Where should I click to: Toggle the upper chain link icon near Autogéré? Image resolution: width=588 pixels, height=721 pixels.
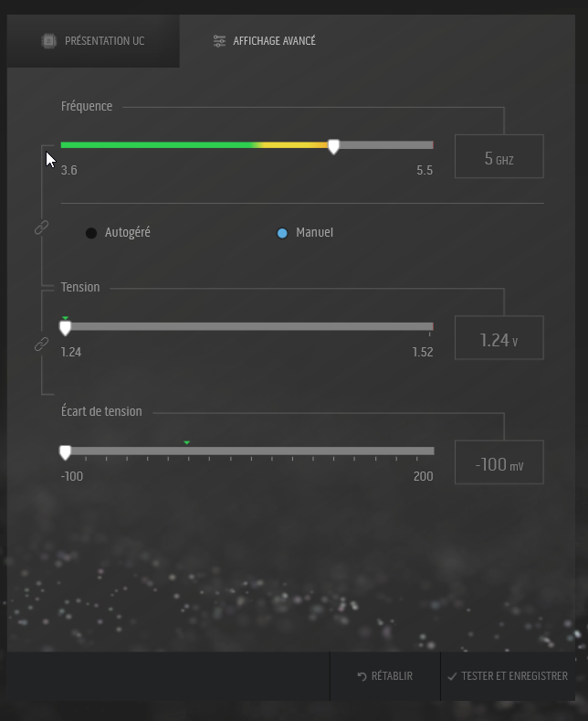pyautogui.click(x=41, y=228)
